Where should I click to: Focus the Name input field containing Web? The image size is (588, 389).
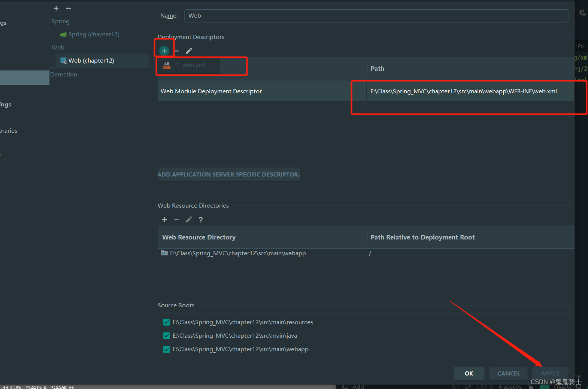tap(376, 16)
